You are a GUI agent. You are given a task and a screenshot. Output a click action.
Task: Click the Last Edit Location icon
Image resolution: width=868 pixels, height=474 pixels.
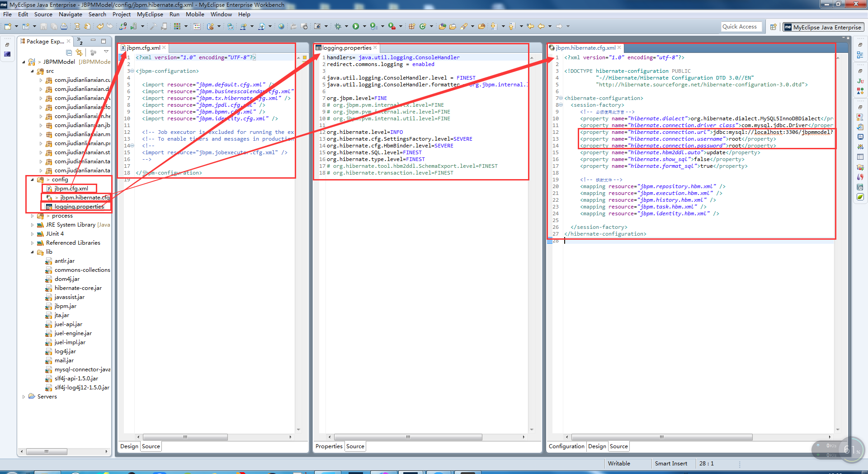pos(530,27)
